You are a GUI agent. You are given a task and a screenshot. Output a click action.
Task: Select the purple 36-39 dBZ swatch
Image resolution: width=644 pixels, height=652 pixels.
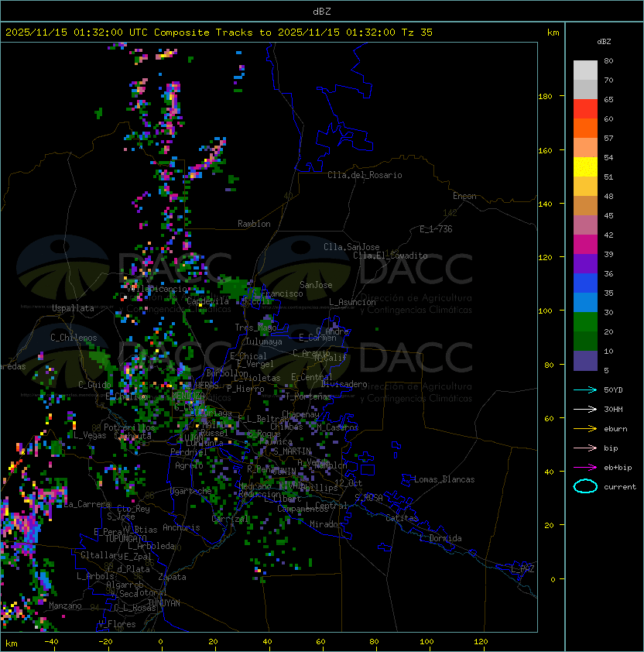(x=585, y=263)
